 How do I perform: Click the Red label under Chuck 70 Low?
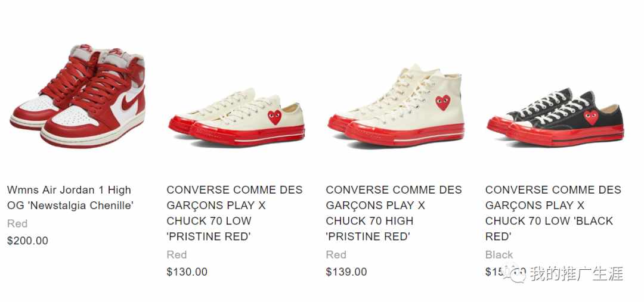coord(177,255)
